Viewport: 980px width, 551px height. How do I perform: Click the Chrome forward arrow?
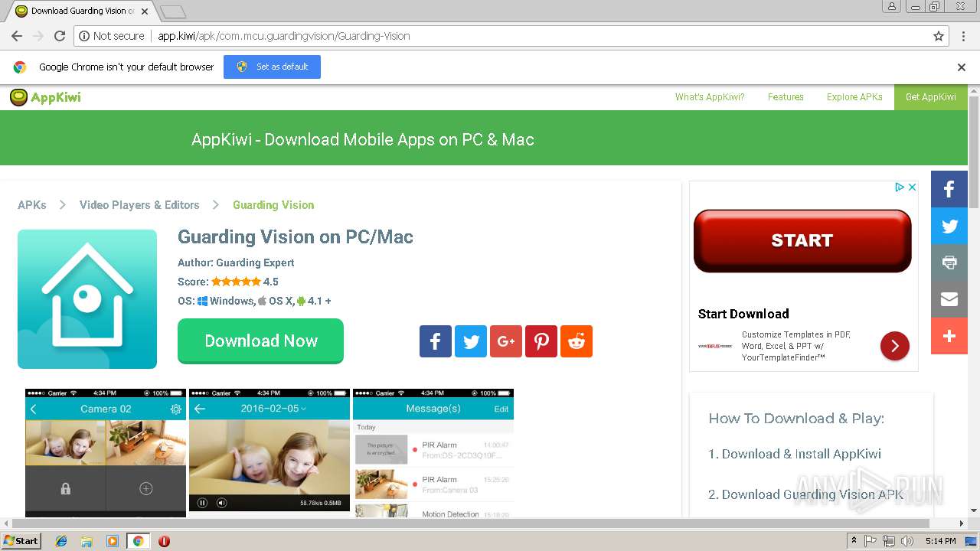[x=38, y=36]
